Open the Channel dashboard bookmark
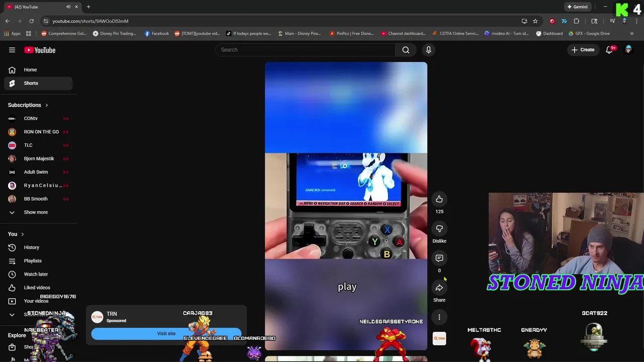The width and height of the screenshot is (644, 362). coord(404,34)
